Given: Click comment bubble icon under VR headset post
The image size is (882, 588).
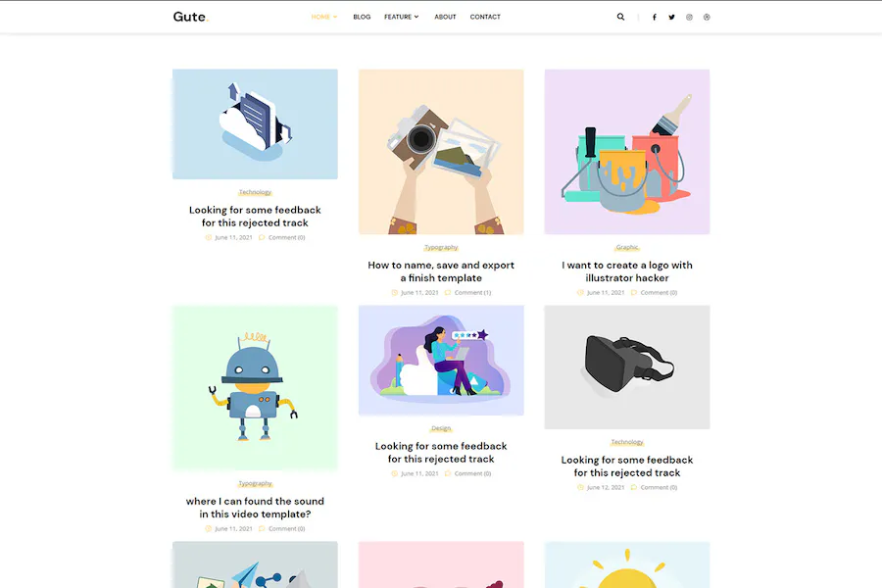Looking at the screenshot, I should pos(634,487).
